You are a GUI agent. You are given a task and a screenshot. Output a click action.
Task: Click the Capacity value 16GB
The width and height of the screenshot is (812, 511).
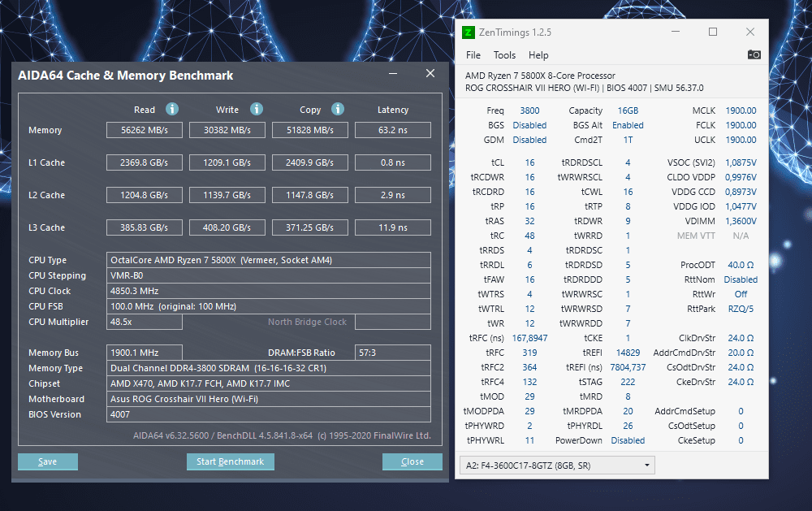(628, 110)
